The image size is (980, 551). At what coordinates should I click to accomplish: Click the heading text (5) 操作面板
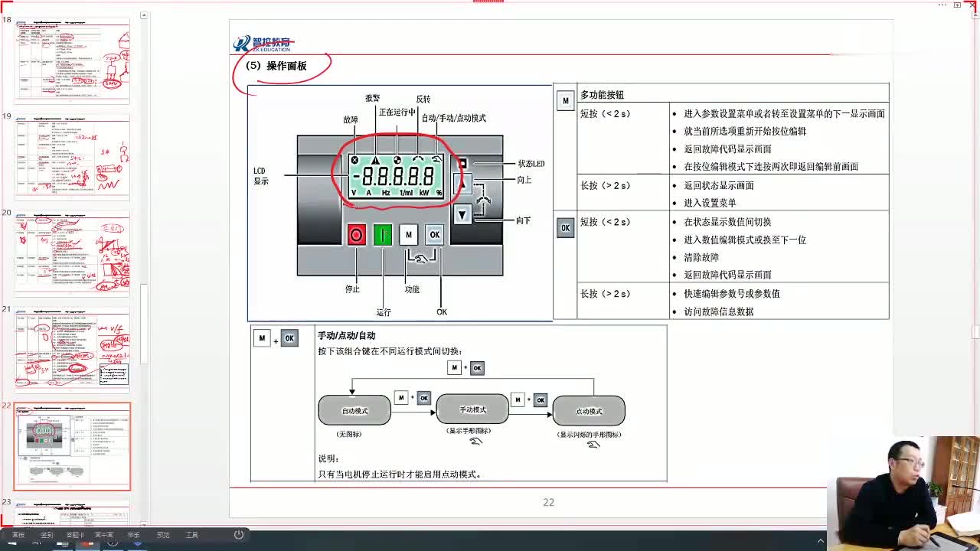(x=276, y=66)
